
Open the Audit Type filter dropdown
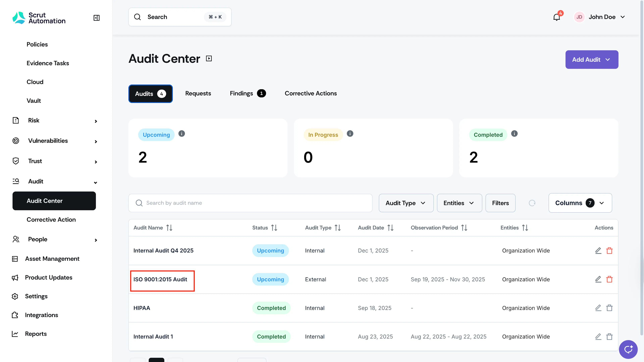[x=406, y=203]
